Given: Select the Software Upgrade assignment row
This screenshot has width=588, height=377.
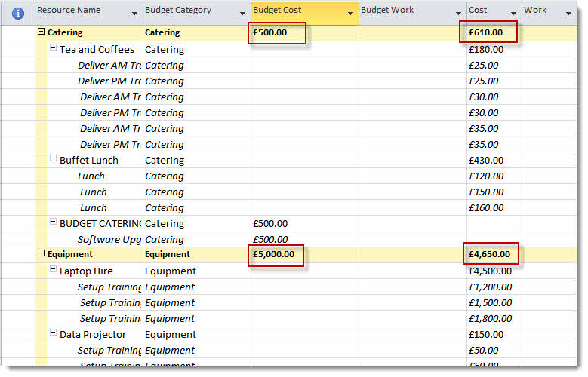Looking at the screenshot, I should [x=109, y=240].
